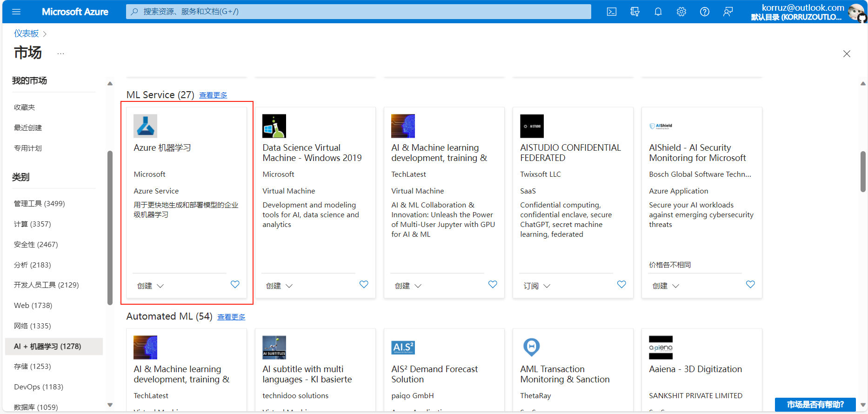Screen dimensions: 868x414
Task: Toggle favorite heart on AIShield card
Action: [x=750, y=284]
